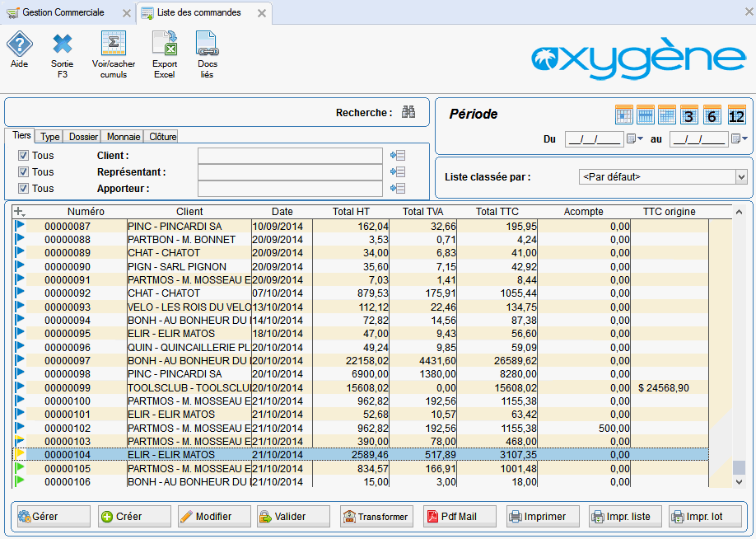Screen dimensions: 756x539
Task: Click the Transformer button
Action: 377,516
